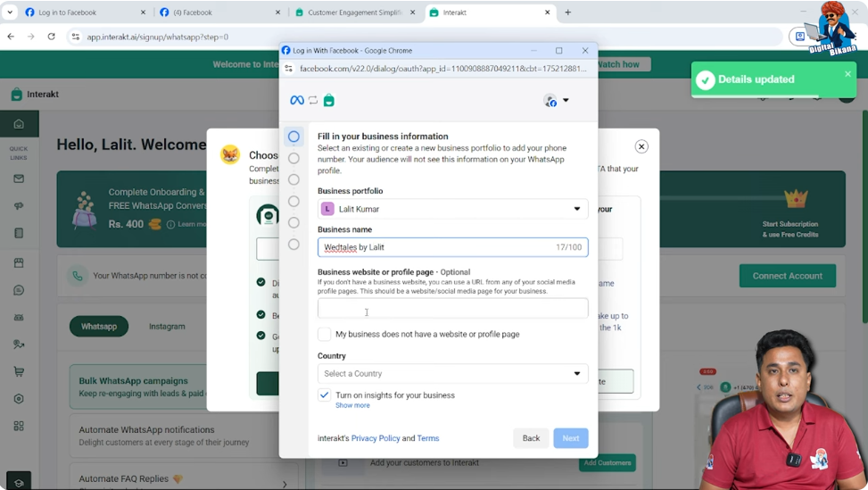Select the Instagram tab
Image resolution: width=868 pixels, height=490 pixels.
pos(167,327)
